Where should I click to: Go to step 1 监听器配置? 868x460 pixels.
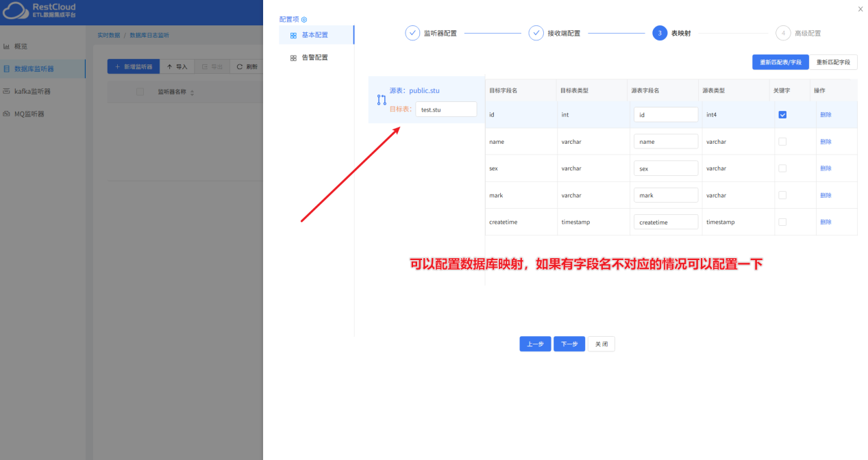[412, 33]
